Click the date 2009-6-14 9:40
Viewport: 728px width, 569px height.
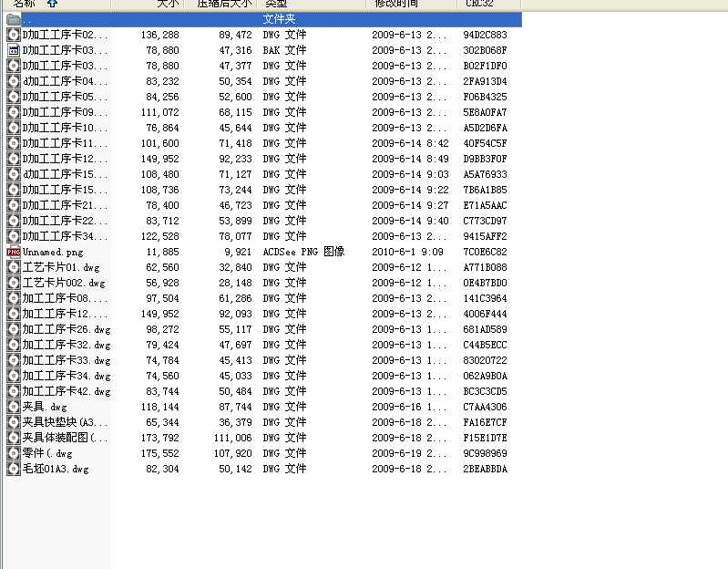tap(410, 221)
